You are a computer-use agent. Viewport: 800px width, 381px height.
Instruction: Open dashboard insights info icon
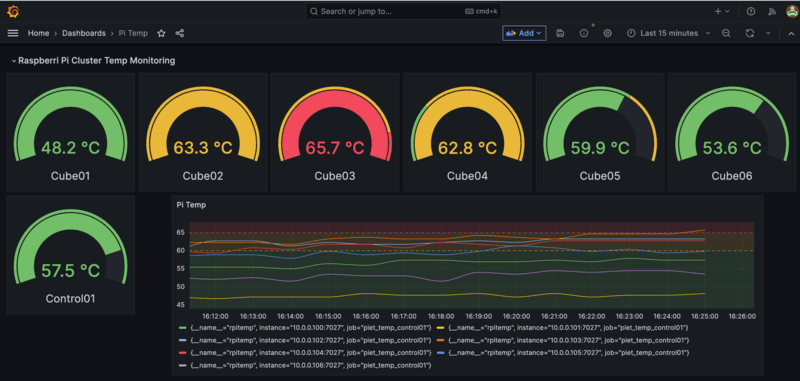point(584,33)
